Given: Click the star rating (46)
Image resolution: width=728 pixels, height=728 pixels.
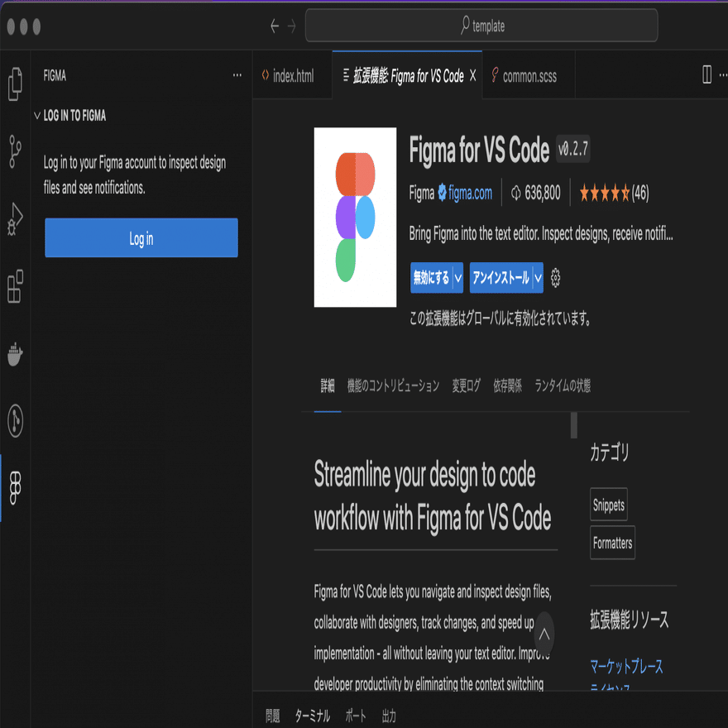Looking at the screenshot, I should (614, 193).
